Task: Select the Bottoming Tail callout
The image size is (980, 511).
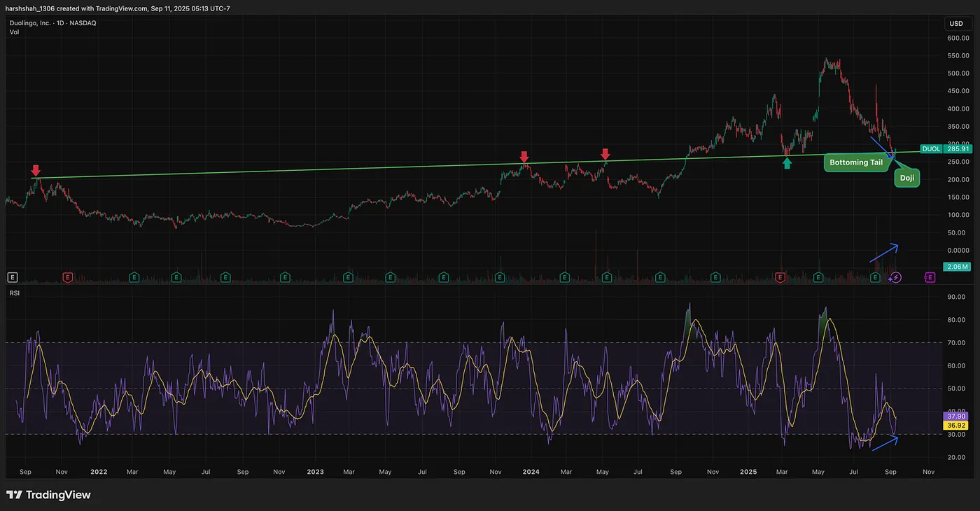Action: [857, 162]
